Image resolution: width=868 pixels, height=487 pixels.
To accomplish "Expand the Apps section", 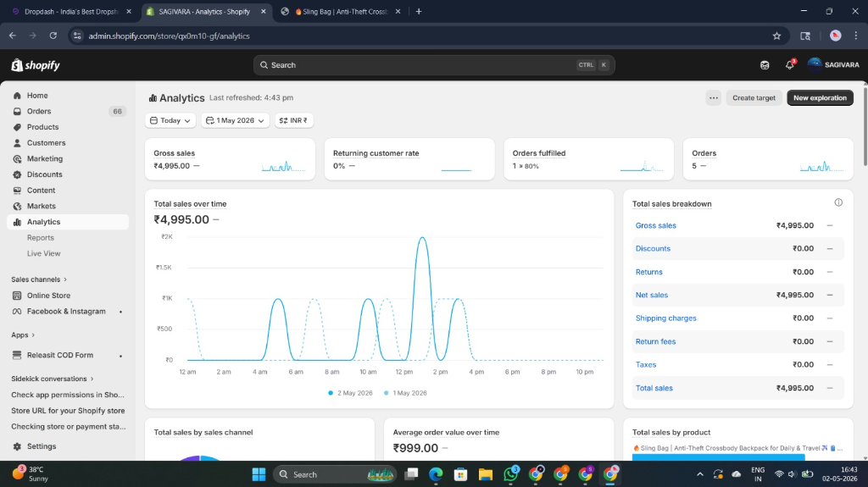I will [23, 335].
